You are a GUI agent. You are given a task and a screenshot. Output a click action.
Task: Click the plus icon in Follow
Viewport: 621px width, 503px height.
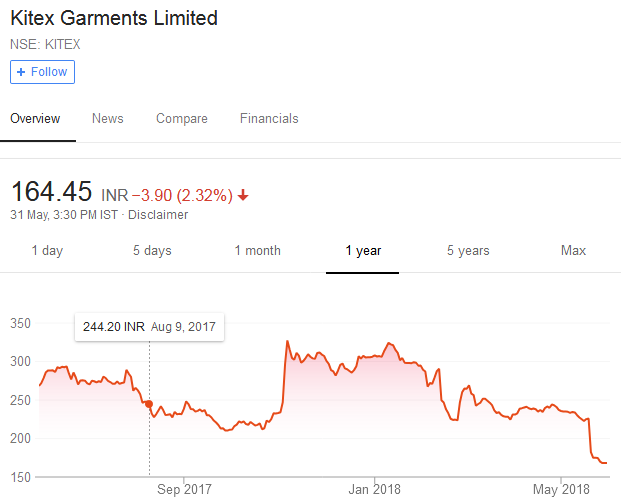(x=21, y=72)
